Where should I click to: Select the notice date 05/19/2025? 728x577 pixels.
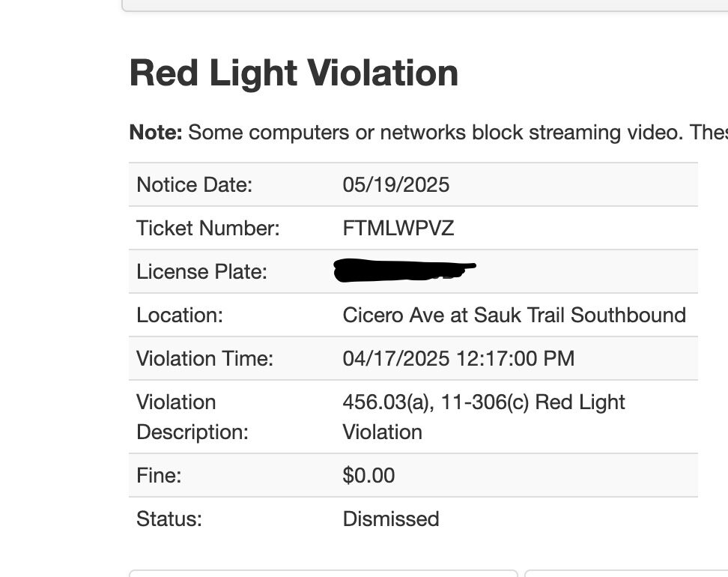(x=396, y=184)
